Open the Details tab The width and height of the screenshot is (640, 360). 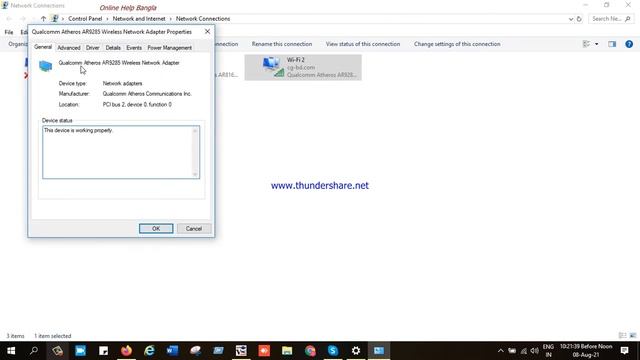point(113,48)
